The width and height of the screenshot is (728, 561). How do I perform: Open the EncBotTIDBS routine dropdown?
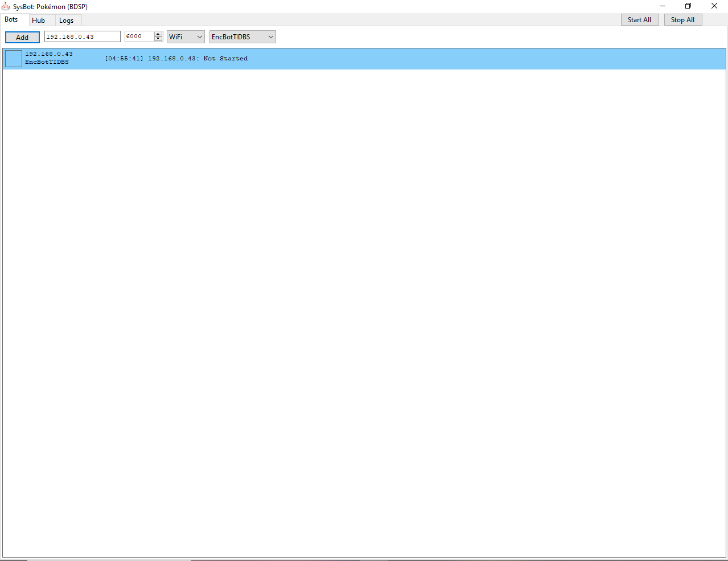[x=242, y=36]
